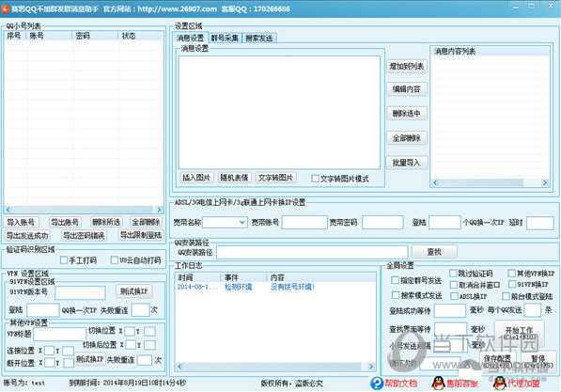
Task: Click the 查找界面等待 input field
Action: 450,329
